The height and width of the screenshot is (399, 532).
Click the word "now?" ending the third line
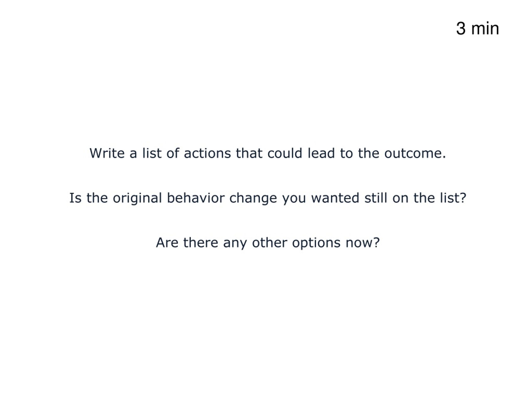point(363,243)
